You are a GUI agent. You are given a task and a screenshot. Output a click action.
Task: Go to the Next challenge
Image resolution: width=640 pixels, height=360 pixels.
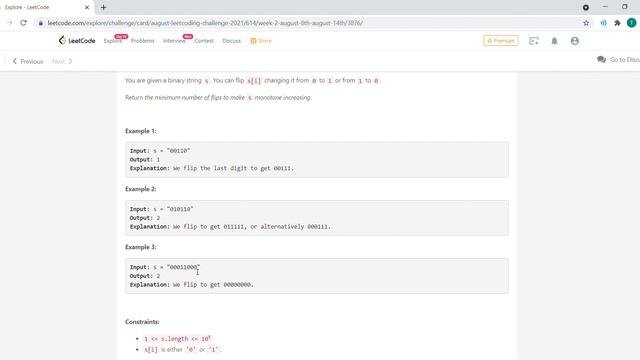[62, 61]
